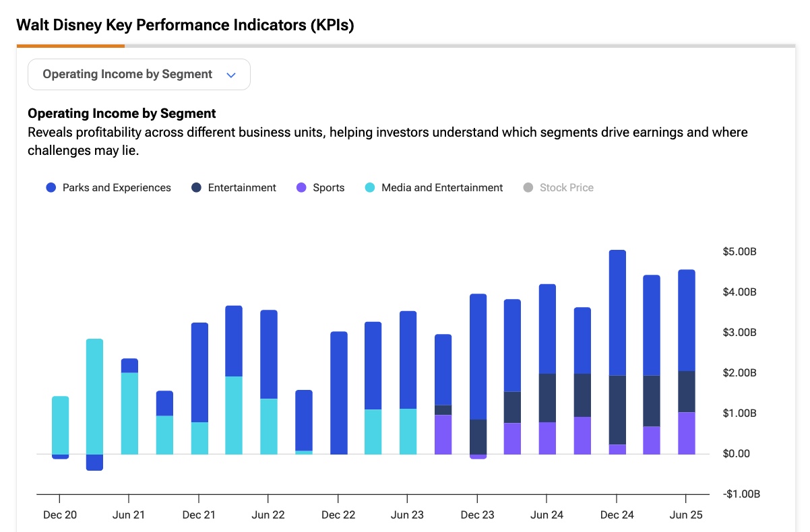
Task: Click the Jun 25 navy Entertainment bar segment
Action: (686, 391)
